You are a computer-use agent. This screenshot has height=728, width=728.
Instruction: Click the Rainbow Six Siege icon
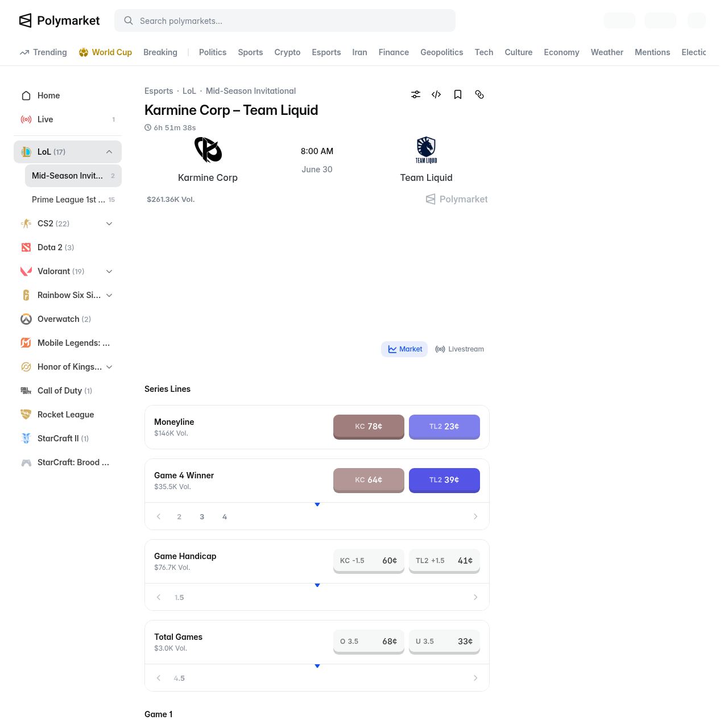click(26, 295)
